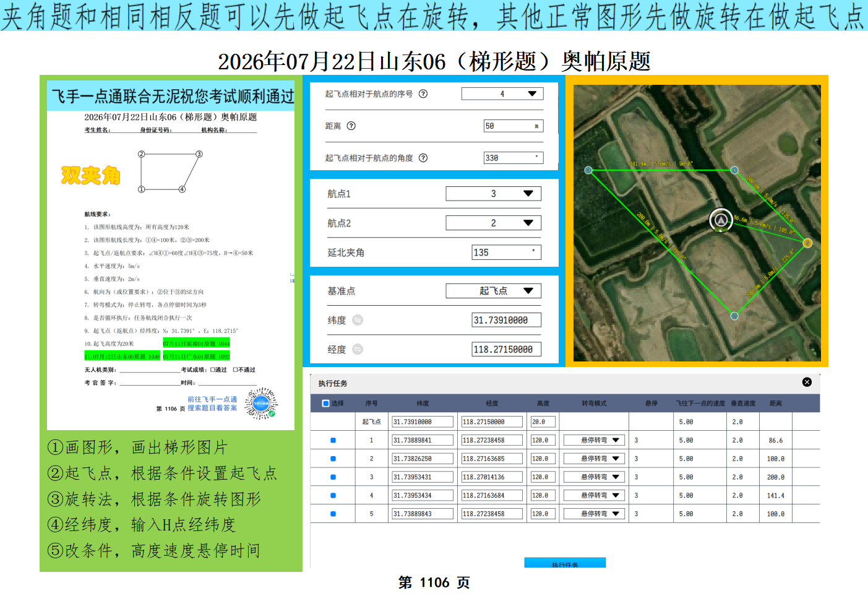Screen dimensions: 868x614
Task: Click 垂直速度 column header
Action: [x=743, y=403]
